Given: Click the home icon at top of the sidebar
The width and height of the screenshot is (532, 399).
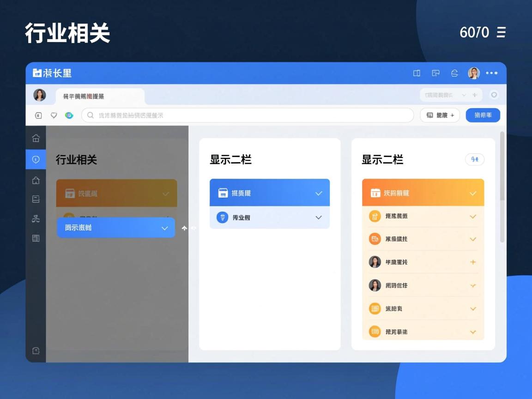Looking at the screenshot, I should (x=36, y=138).
